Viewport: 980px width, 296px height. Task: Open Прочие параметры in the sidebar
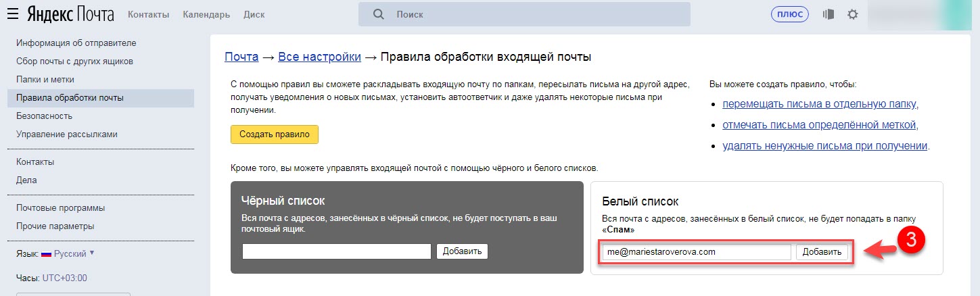55,226
